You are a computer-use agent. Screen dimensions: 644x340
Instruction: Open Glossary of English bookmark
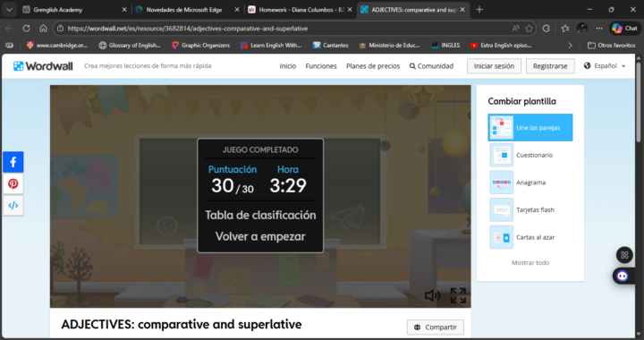point(130,45)
